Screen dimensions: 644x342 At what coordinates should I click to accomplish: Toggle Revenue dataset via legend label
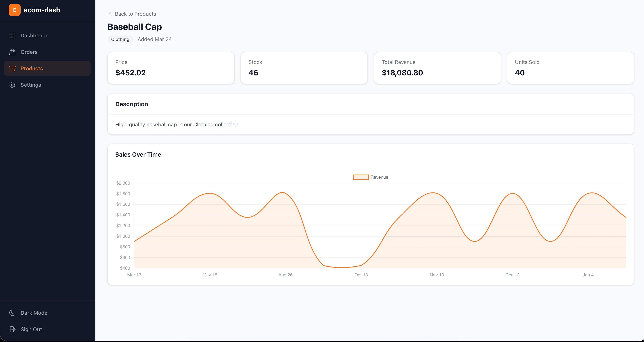tap(379, 177)
